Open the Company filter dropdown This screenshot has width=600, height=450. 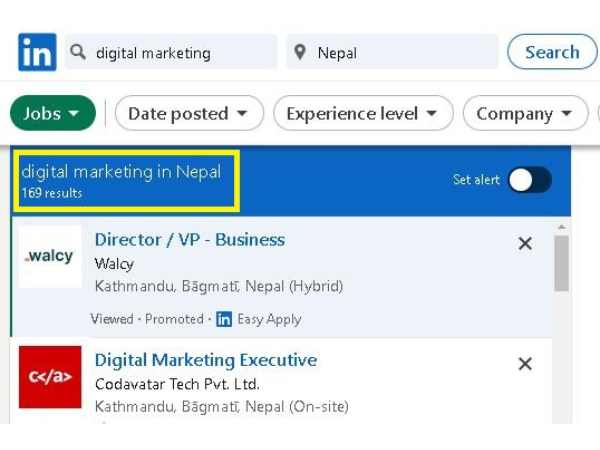point(525,113)
